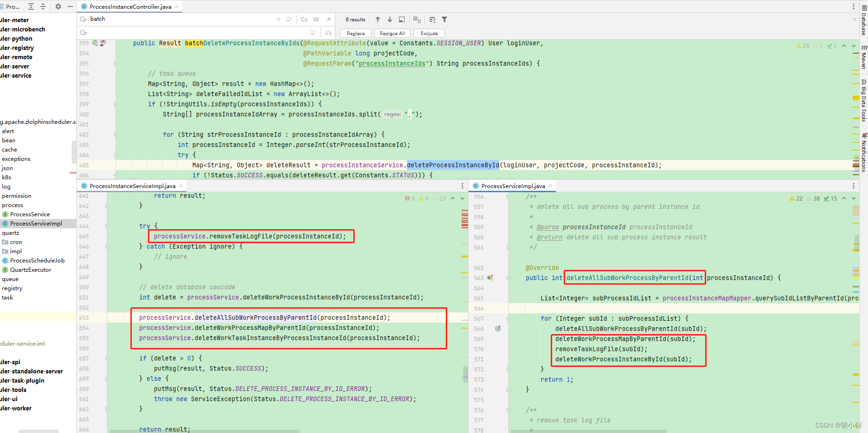
Task: Click recursive call gutter icon line 568
Action: click(498, 329)
